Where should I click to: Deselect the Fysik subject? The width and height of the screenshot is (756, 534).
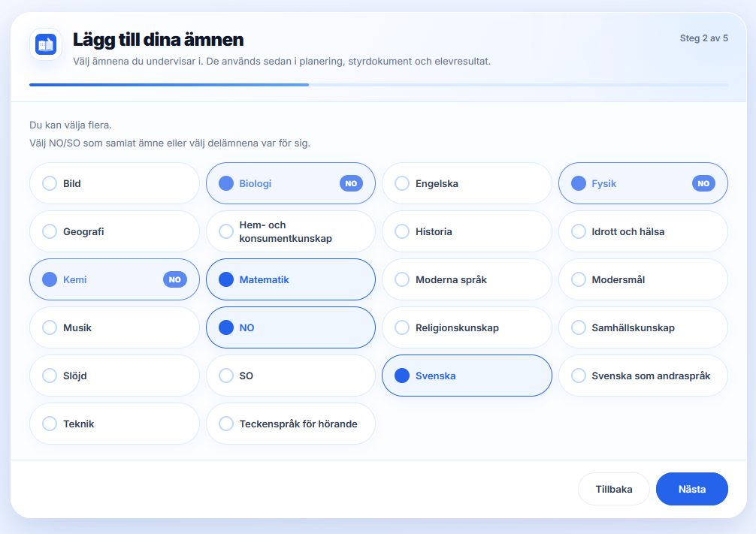643,183
